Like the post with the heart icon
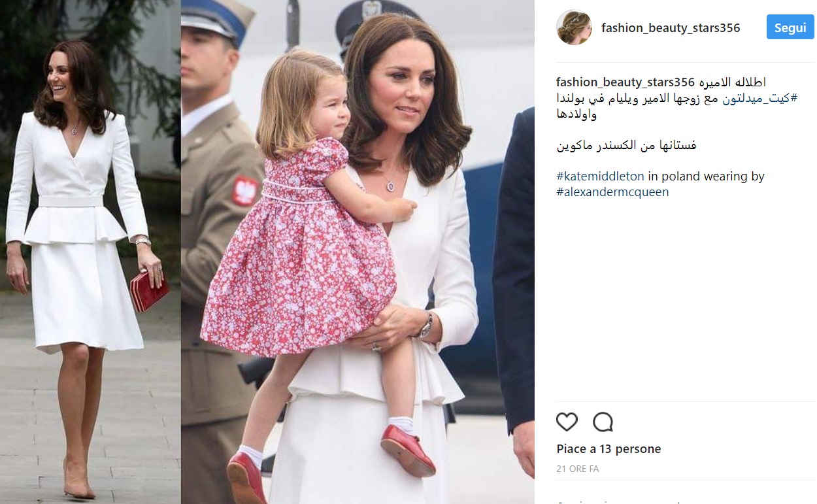This screenshot has width=817, height=504. click(x=567, y=422)
